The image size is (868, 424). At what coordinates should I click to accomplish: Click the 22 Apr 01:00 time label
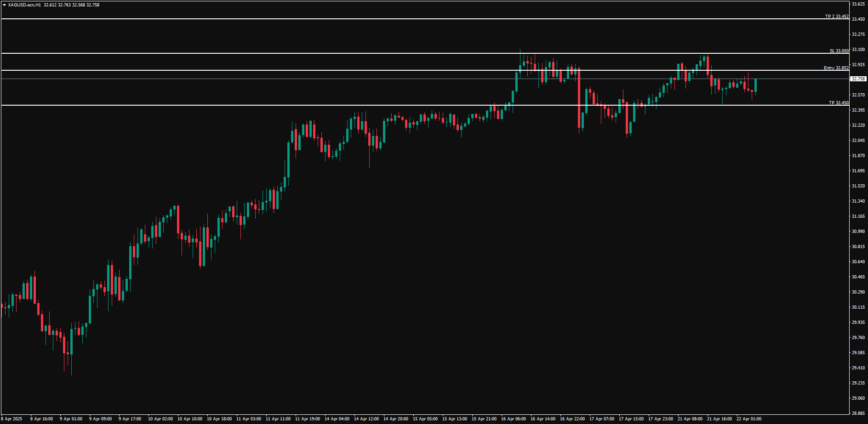[748, 419]
